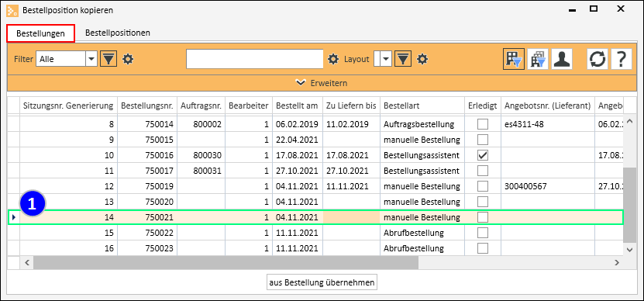The width and height of the screenshot is (644, 301).
Task: Select order number 750016 cell
Action: 147,155
